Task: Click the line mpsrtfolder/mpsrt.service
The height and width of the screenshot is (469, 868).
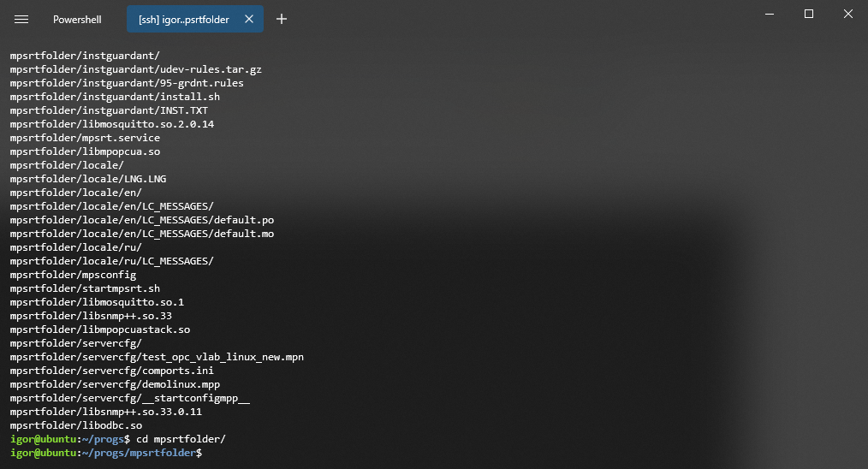Action: [85, 138]
